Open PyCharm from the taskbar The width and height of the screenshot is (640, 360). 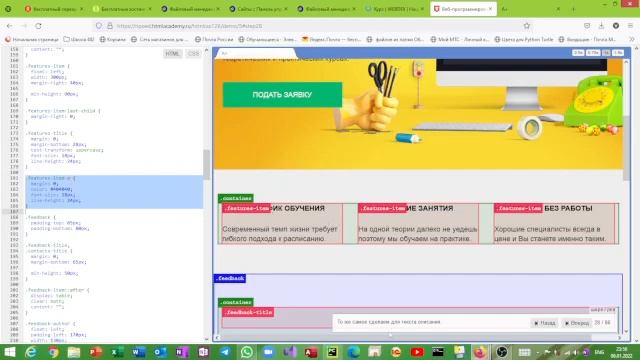[x=332, y=352]
